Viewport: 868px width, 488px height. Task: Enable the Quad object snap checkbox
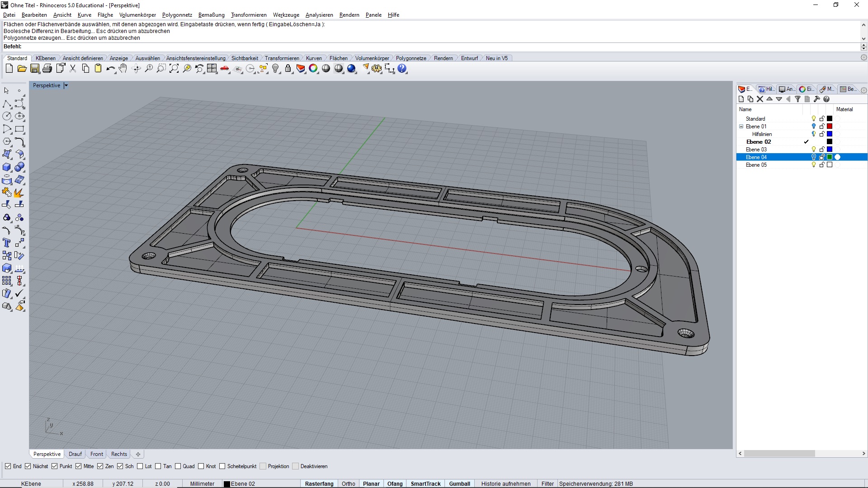(178, 466)
